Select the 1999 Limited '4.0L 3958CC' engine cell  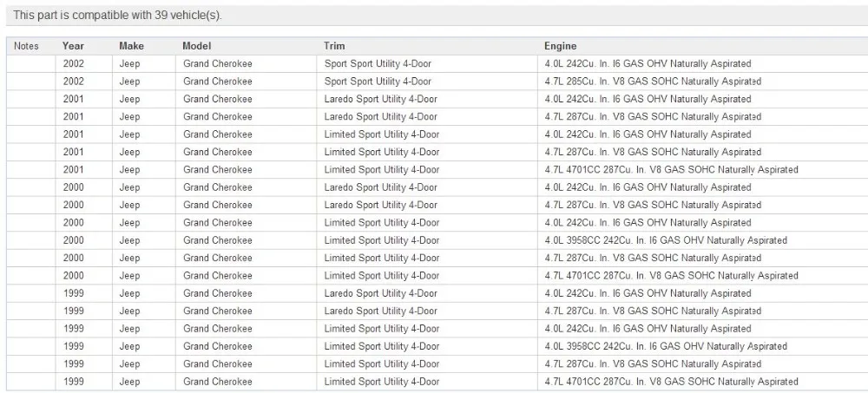click(666, 346)
